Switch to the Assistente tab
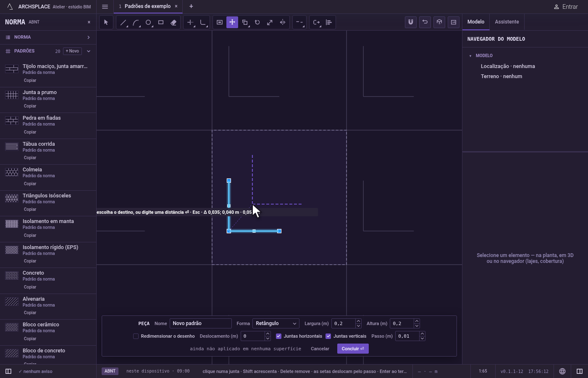 point(507,22)
